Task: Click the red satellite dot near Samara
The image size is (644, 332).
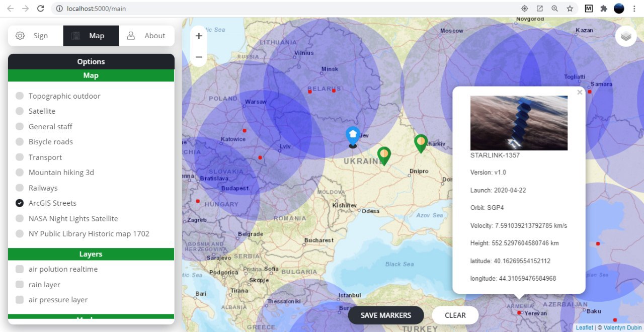Action: (589, 92)
